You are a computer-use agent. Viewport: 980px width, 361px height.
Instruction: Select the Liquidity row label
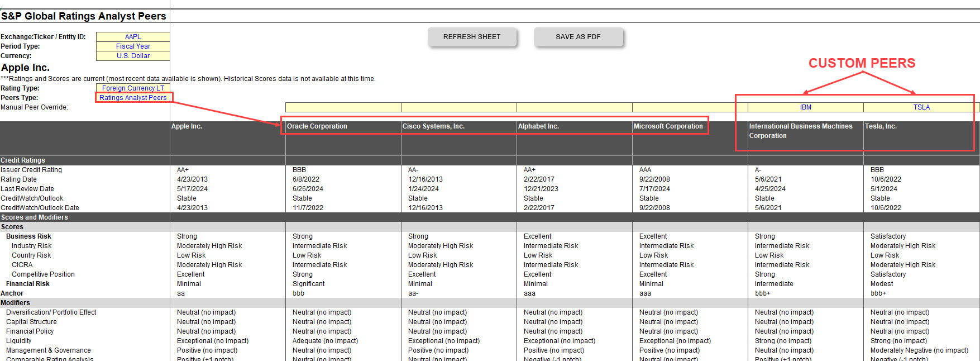(19, 341)
